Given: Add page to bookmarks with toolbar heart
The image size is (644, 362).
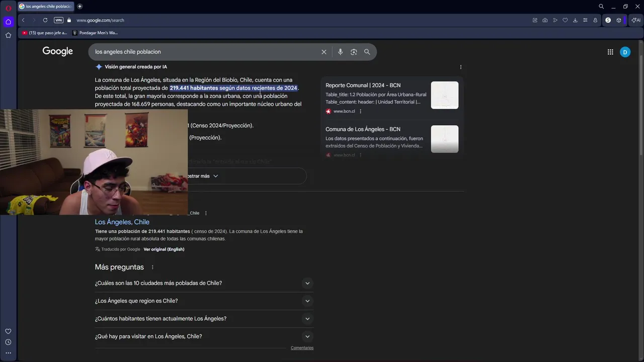Looking at the screenshot, I should (565, 20).
